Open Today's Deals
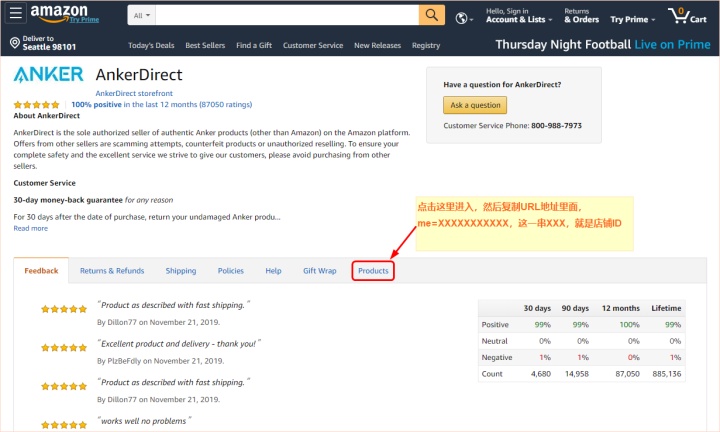Image resolution: width=720 pixels, height=432 pixels. coord(151,45)
